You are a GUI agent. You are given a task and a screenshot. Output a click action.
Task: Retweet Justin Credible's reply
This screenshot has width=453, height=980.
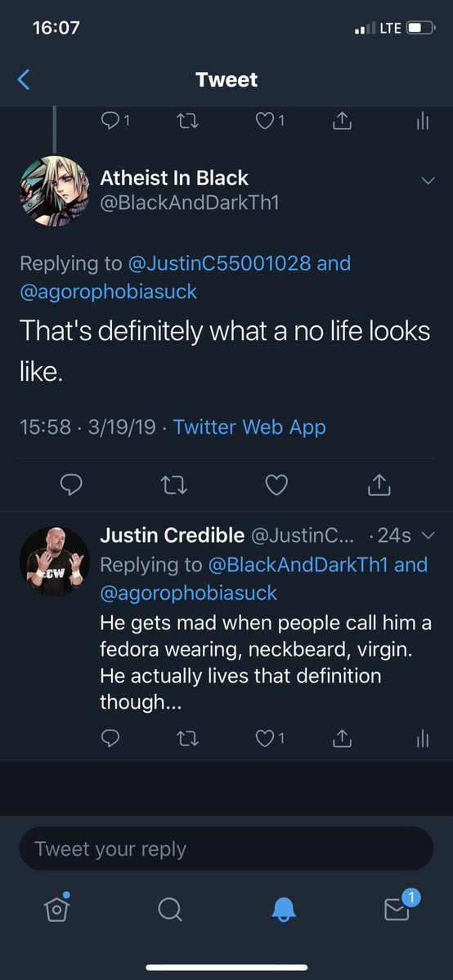point(186,739)
